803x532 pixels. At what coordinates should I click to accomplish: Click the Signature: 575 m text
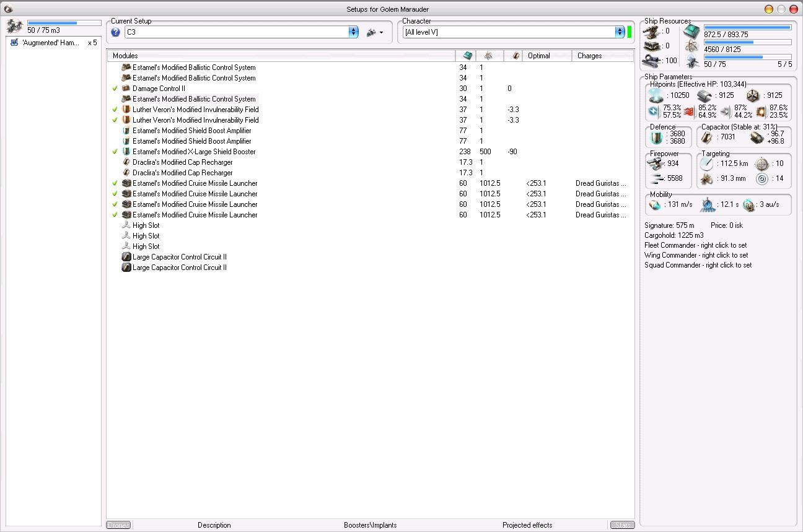click(x=669, y=225)
